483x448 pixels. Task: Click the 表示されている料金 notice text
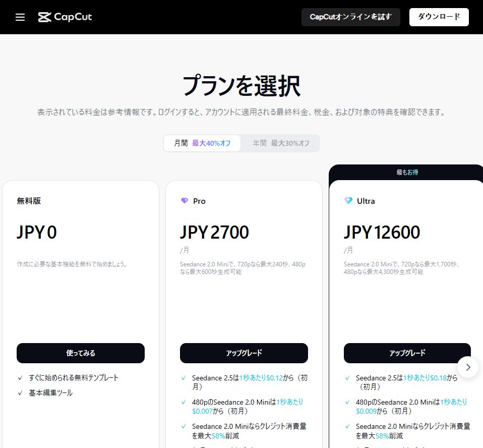[x=241, y=112]
